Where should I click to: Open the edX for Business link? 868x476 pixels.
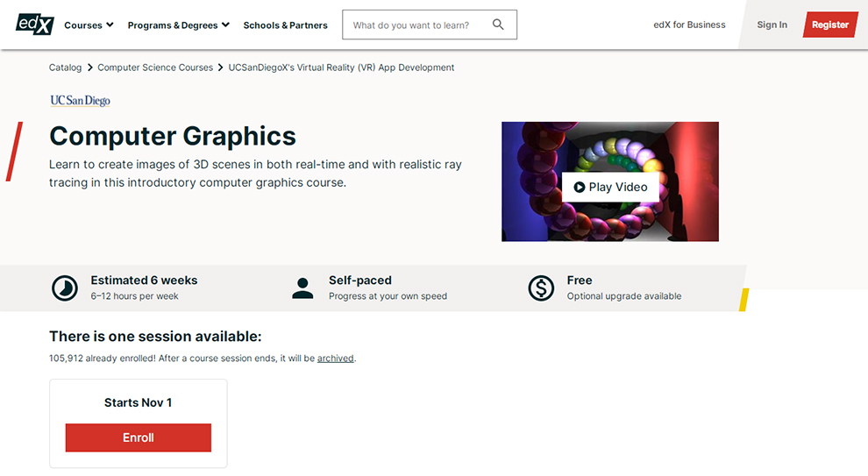click(x=689, y=25)
